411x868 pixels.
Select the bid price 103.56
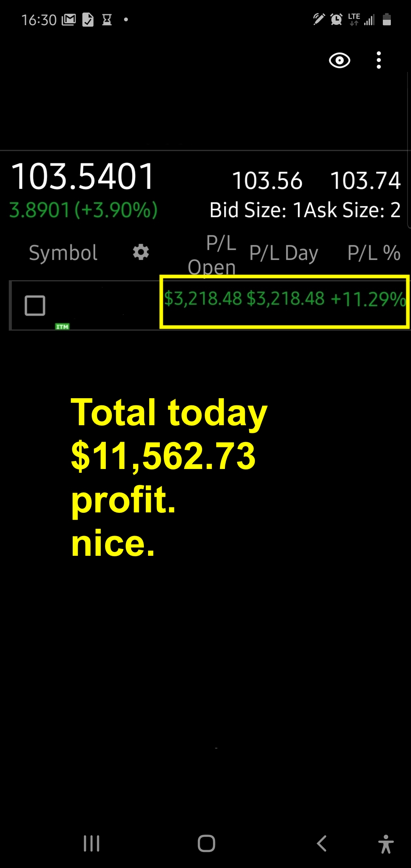tap(267, 180)
